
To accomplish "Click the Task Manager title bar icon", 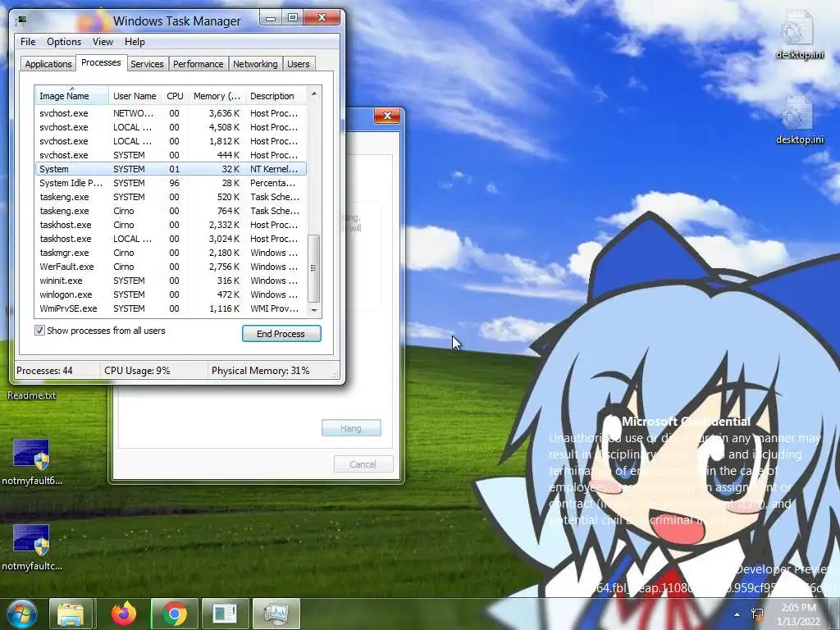I will coord(21,21).
